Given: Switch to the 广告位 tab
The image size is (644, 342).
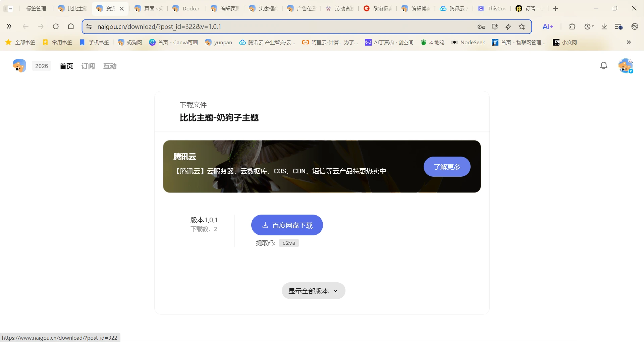Looking at the screenshot, I should tap(302, 9).
